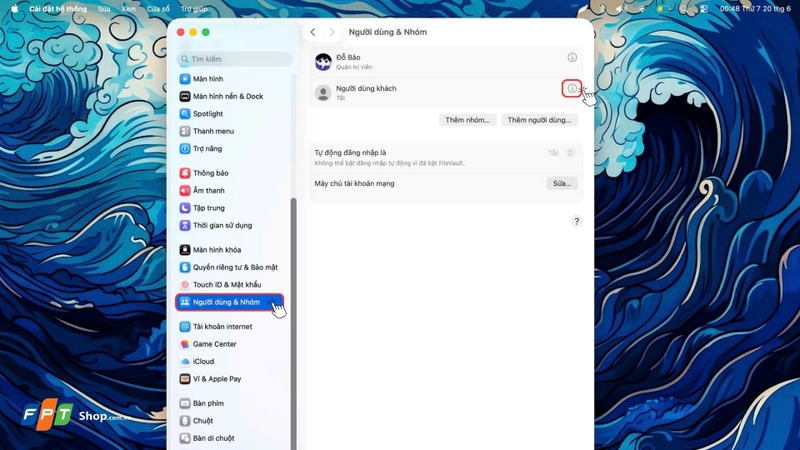Screen dimensions: 800x450
Task: Open Cài đặt hệ thống menu
Action: coord(58,9)
